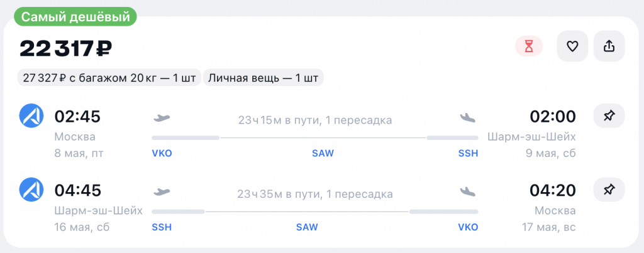Viewport: 644px width, 253px height.
Task: Click VKO departure airport code on outbound flight
Action: point(162,153)
